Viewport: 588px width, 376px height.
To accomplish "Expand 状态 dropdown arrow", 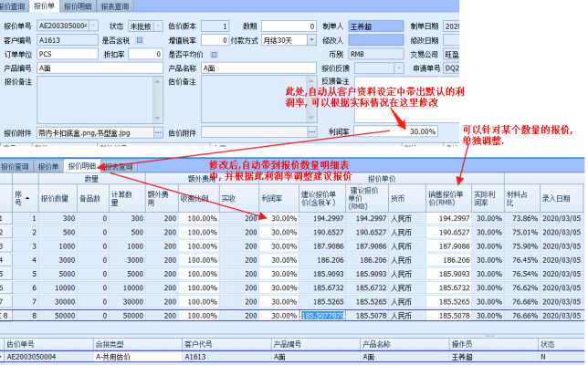I will [x=158, y=26].
